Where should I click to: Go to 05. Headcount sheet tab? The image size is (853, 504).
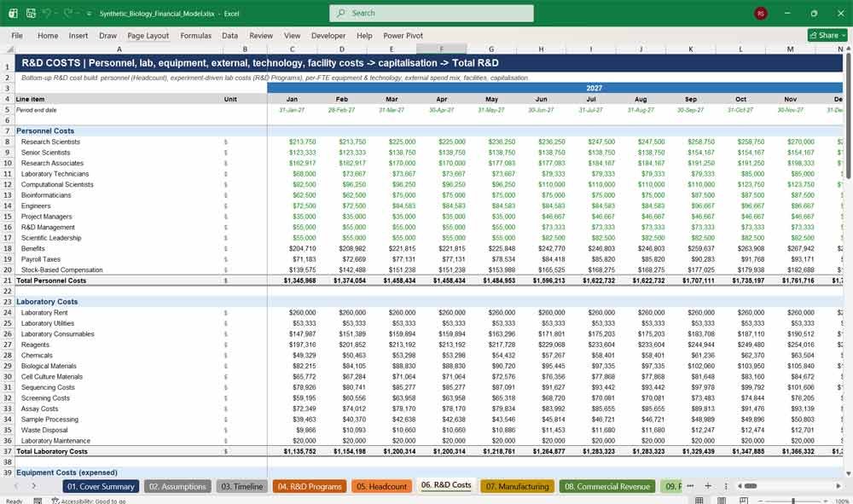coord(381,486)
